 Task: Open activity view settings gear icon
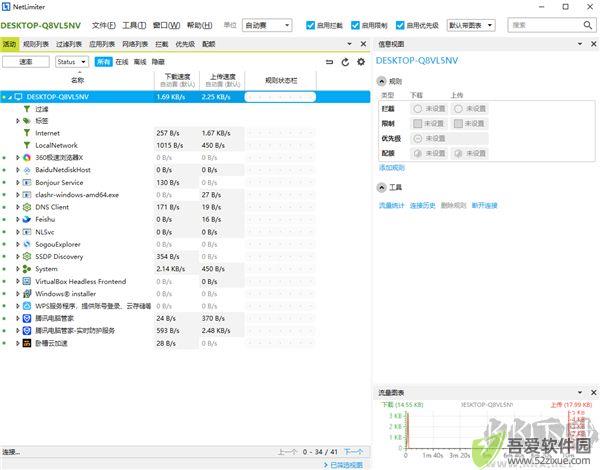[361, 62]
